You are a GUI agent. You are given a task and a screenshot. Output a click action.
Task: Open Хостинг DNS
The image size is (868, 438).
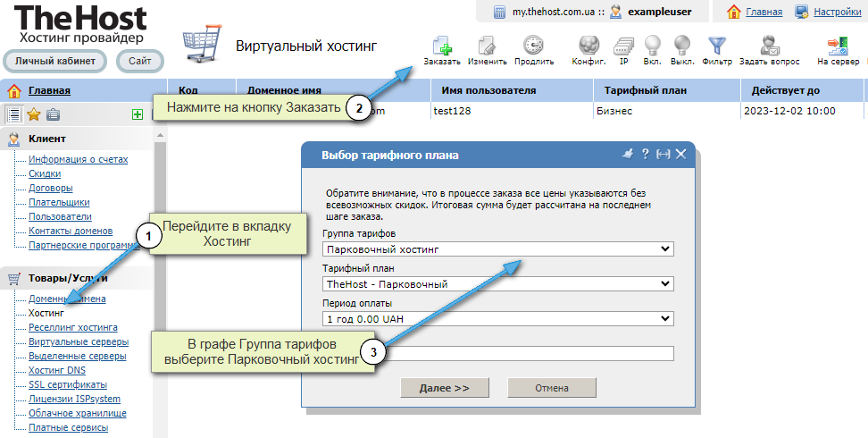tap(57, 370)
